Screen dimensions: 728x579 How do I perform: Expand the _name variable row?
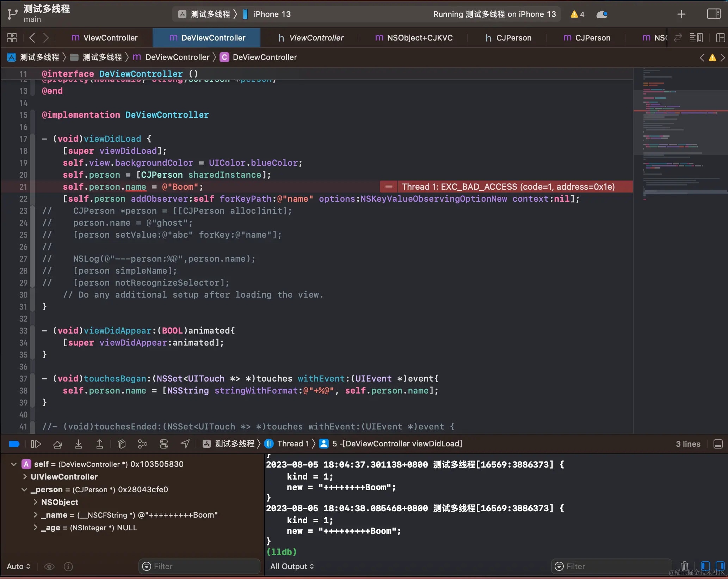pyautogui.click(x=36, y=515)
